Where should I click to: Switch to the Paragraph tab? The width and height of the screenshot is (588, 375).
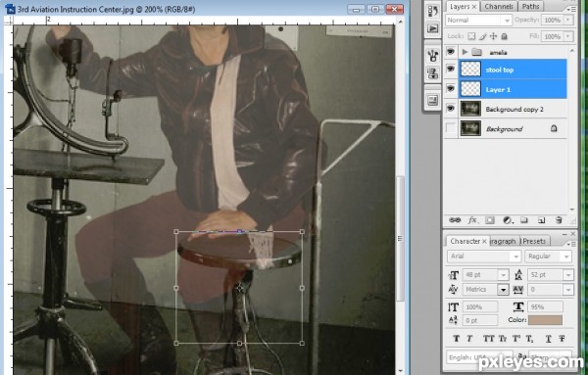504,241
